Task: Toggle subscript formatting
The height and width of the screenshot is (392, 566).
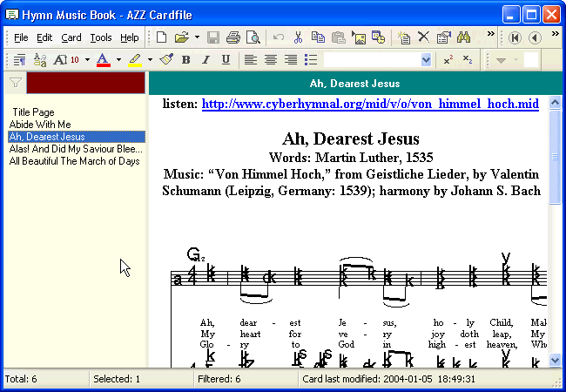Action: [x=468, y=60]
